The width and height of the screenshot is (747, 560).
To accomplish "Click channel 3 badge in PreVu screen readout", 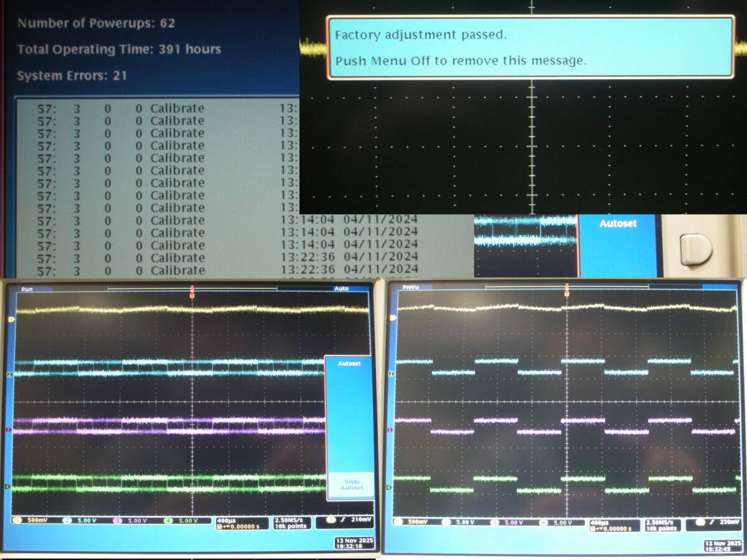I will pos(495,522).
